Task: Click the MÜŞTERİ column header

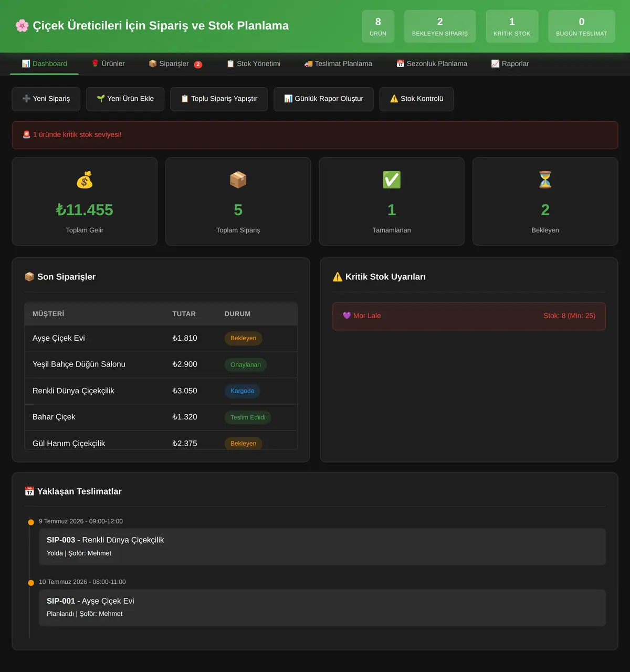Action: (48, 314)
